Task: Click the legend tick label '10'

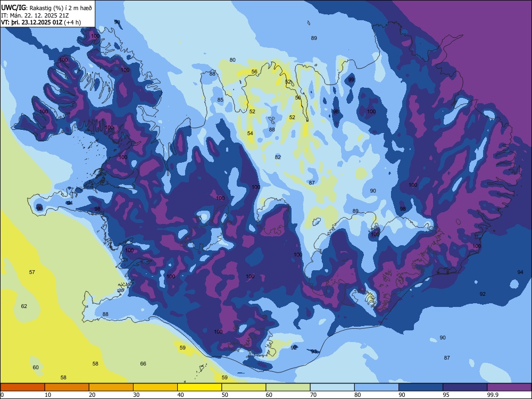Action: [x=48, y=395]
